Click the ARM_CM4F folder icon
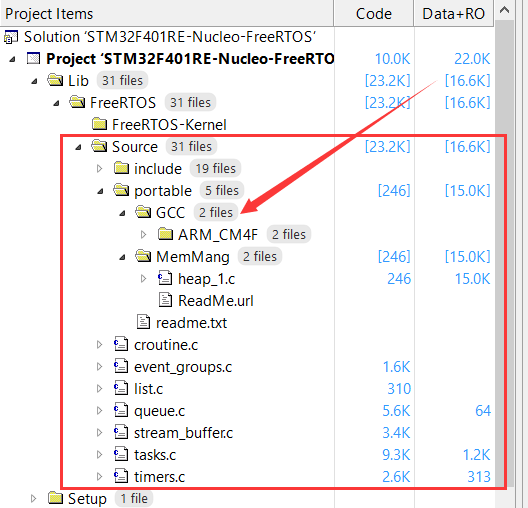Image resolution: width=528 pixels, height=508 pixels. 166,234
